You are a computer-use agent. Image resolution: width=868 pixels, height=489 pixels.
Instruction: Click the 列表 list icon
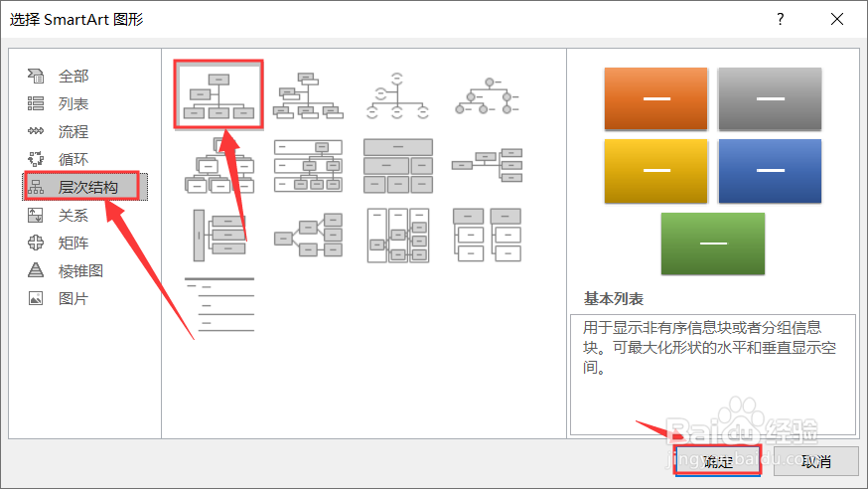[36, 103]
